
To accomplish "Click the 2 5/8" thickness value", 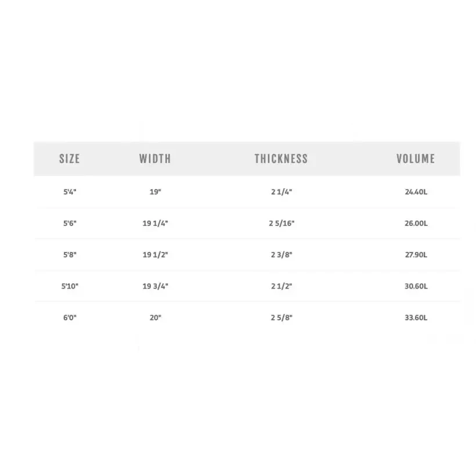I will pos(282,318).
